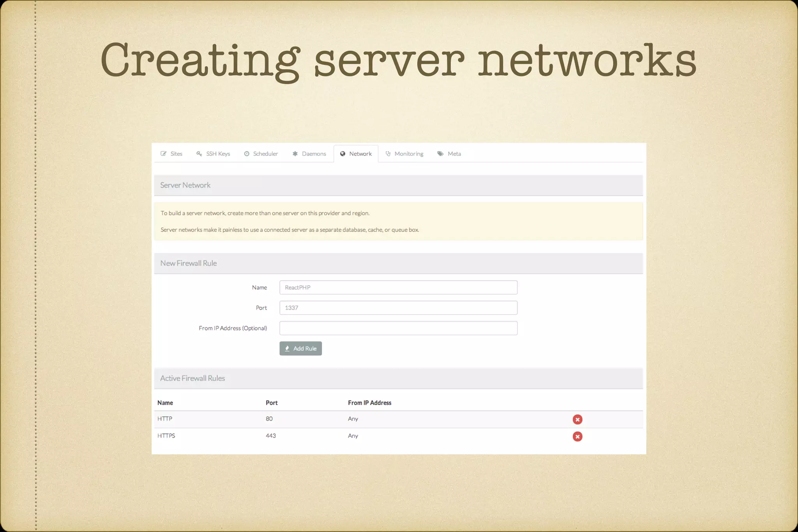Viewport: 798px width, 532px height.
Task: Open the Sites tab
Action: [x=171, y=154]
